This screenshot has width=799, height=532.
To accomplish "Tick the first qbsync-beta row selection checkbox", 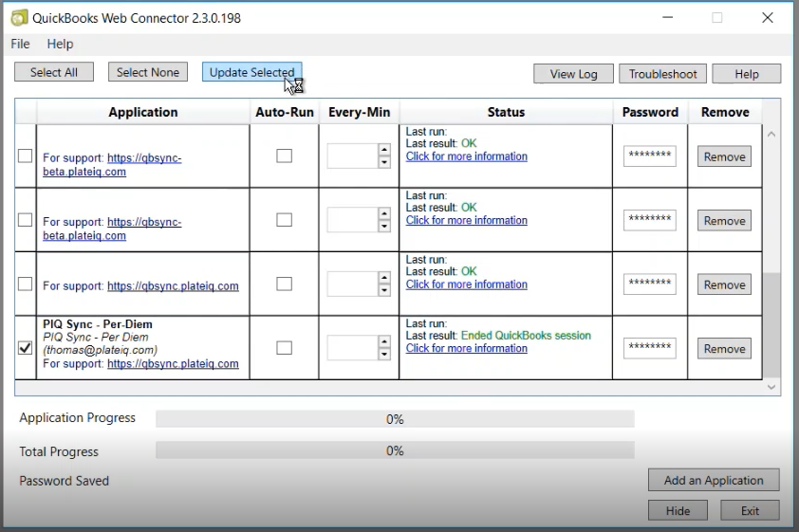I will (x=25, y=156).
